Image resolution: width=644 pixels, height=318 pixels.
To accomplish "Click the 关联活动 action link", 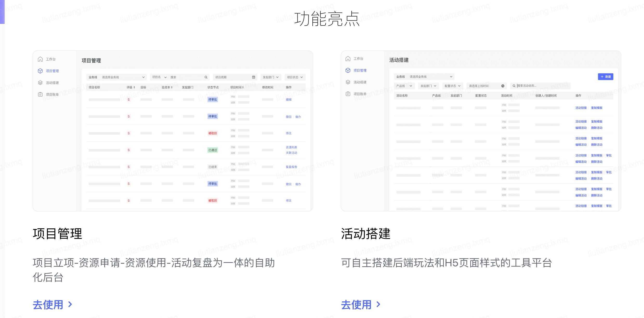I will pos(291,153).
